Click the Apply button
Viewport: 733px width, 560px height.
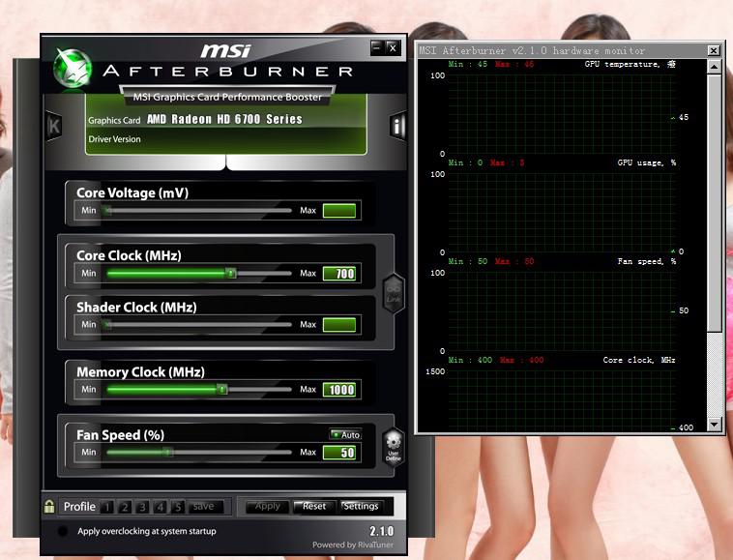coord(268,506)
